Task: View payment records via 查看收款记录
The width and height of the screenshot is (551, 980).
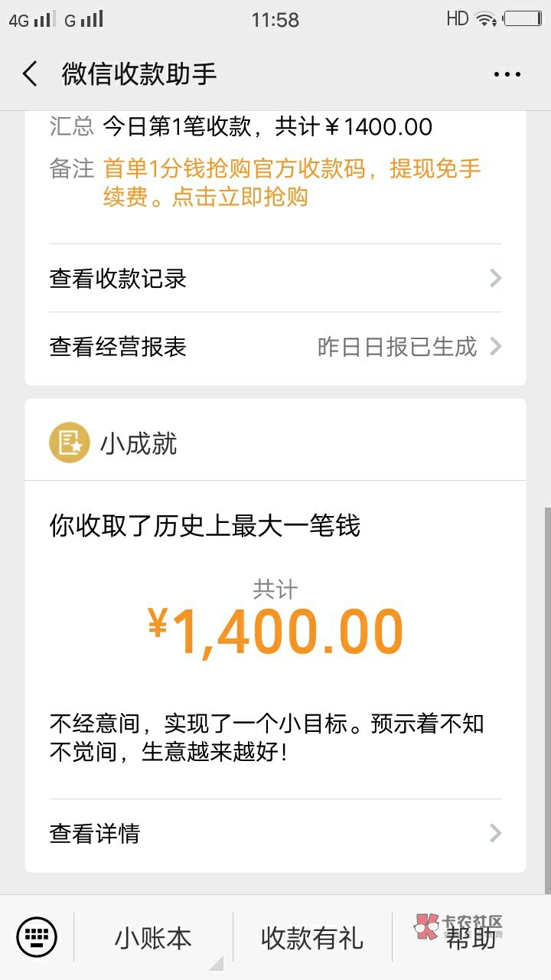Action: click(118, 279)
